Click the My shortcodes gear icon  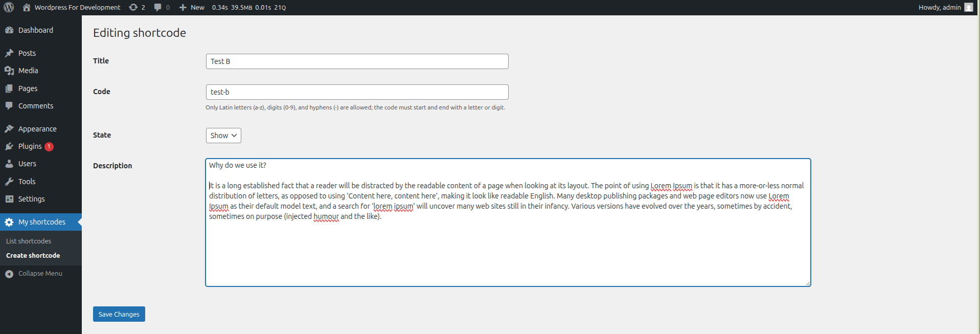[9, 222]
